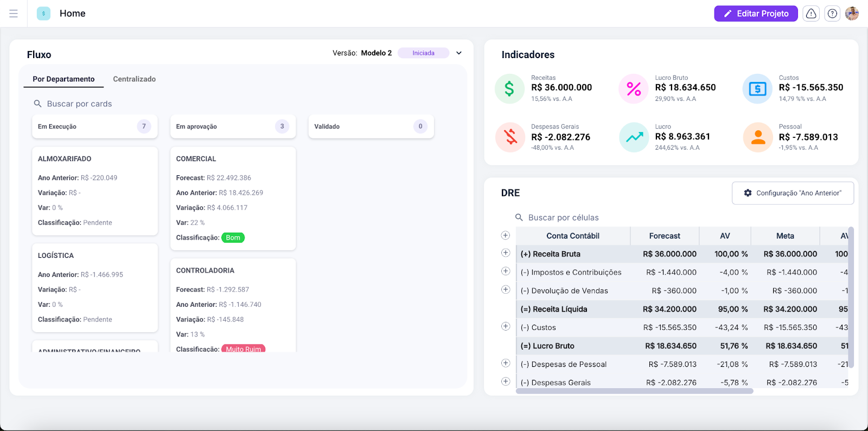Screen dimensions: 868x431
Task: Expand the Receita Bruta row
Action: [506, 253]
